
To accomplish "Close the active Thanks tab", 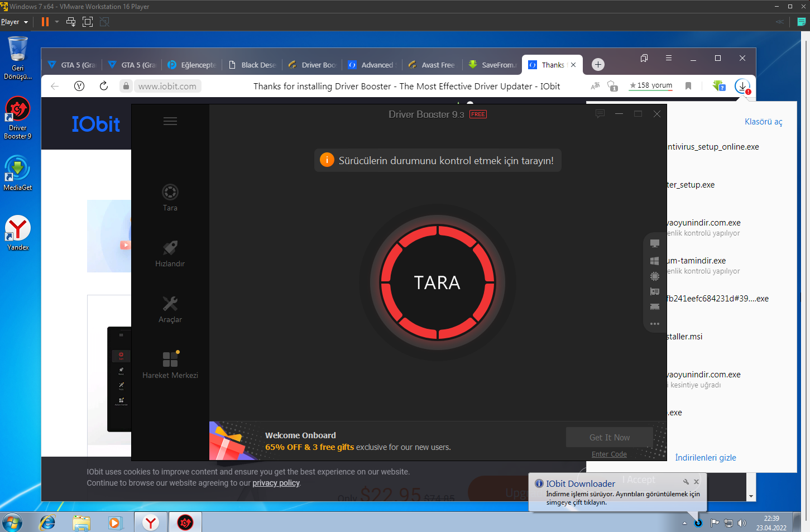I will click(x=573, y=65).
